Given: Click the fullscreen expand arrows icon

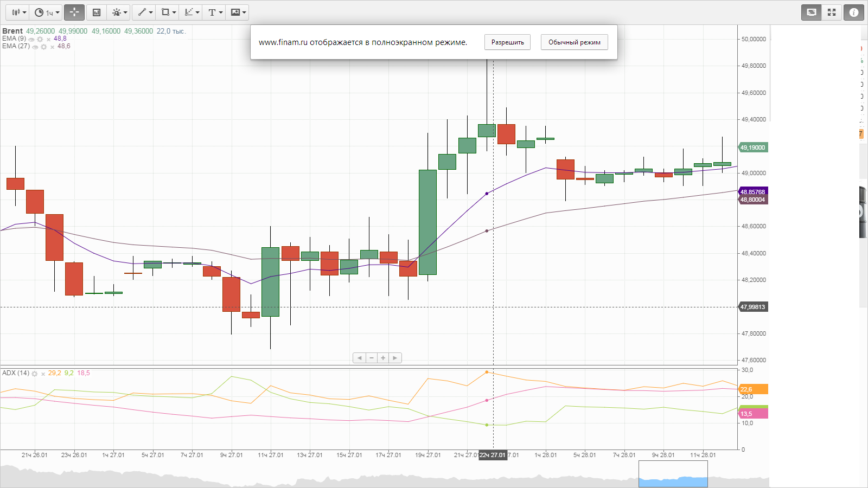Looking at the screenshot, I should click(832, 12).
